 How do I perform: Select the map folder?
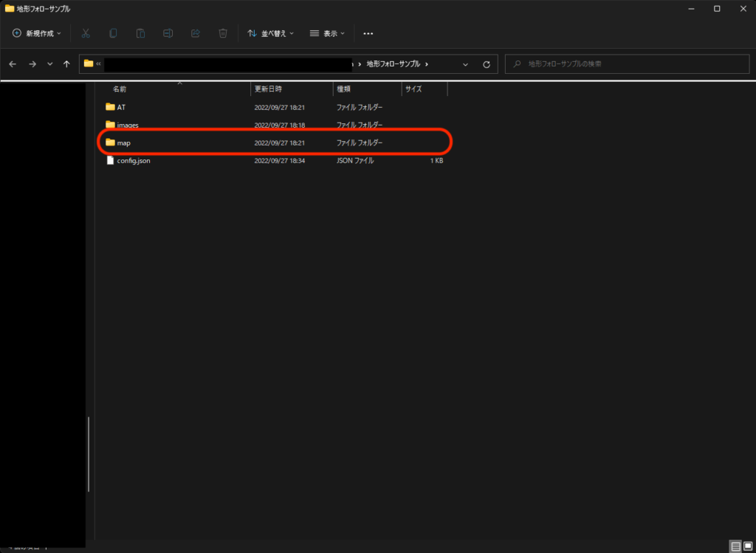pyautogui.click(x=123, y=142)
